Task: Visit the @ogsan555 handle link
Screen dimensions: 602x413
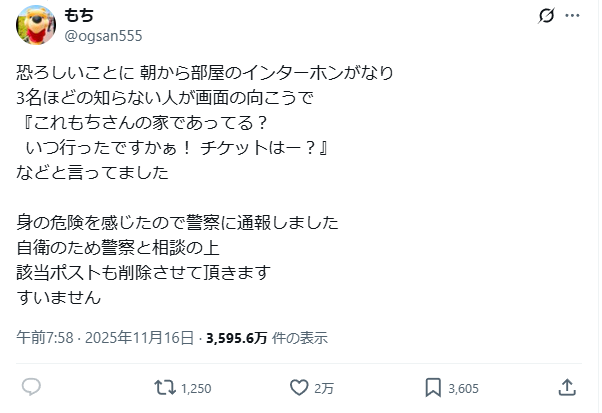Action: (x=103, y=36)
